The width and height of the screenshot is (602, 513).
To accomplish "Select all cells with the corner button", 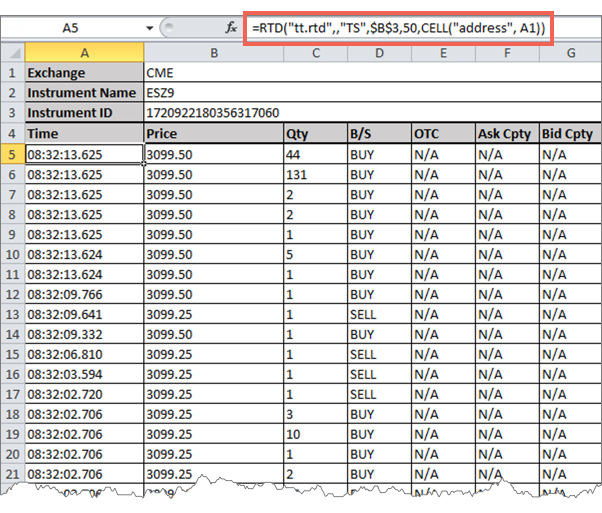I will point(12,52).
